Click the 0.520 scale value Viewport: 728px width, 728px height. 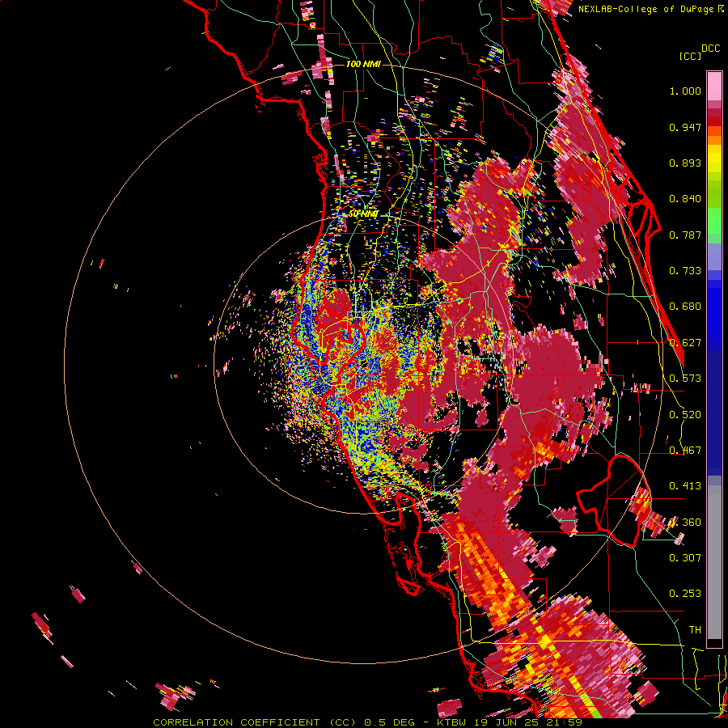(x=685, y=415)
